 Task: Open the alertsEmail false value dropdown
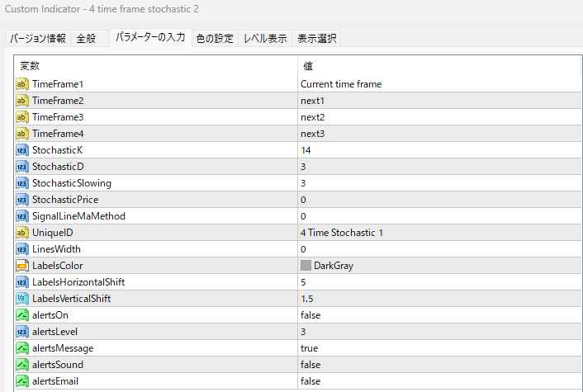438,381
